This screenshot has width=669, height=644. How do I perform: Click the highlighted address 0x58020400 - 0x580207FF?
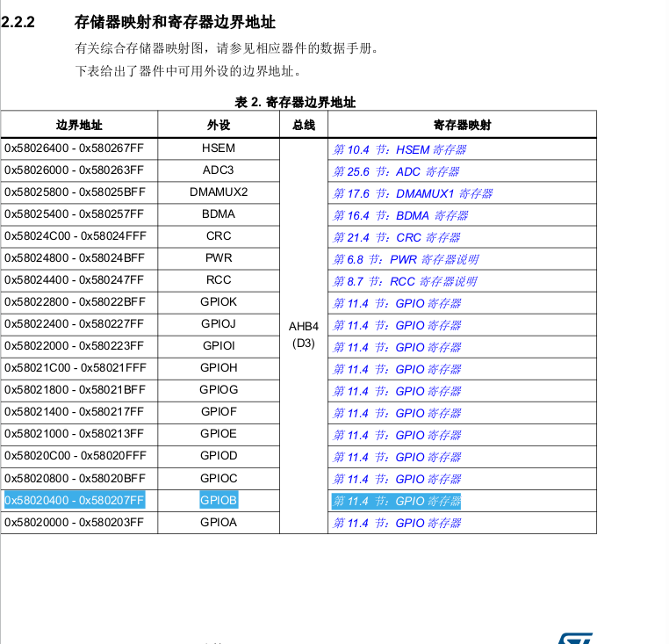pyautogui.click(x=75, y=501)
